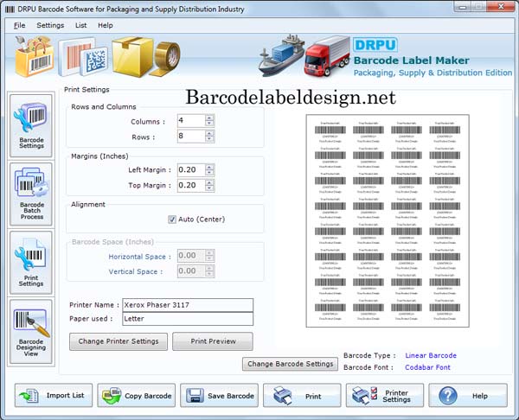
Task: Click the Linear Barcode type text
Action: [431, 355]
